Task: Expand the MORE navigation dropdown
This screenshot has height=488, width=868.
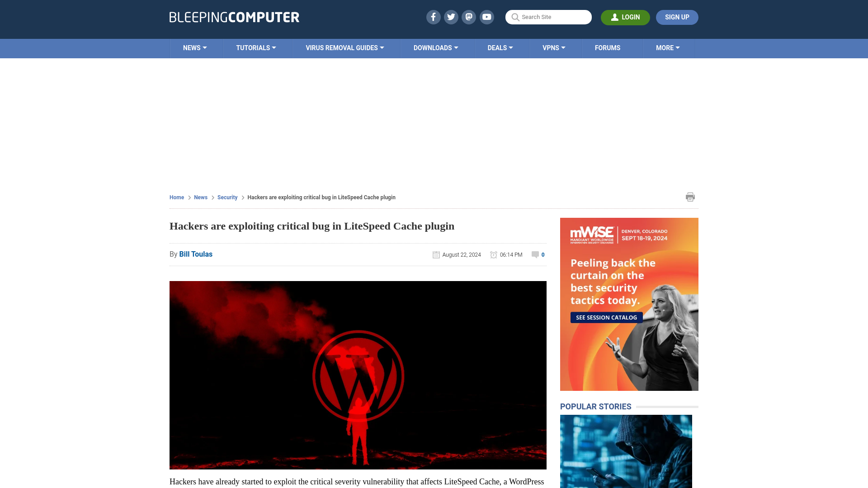Action: click(x=667, y=47)
